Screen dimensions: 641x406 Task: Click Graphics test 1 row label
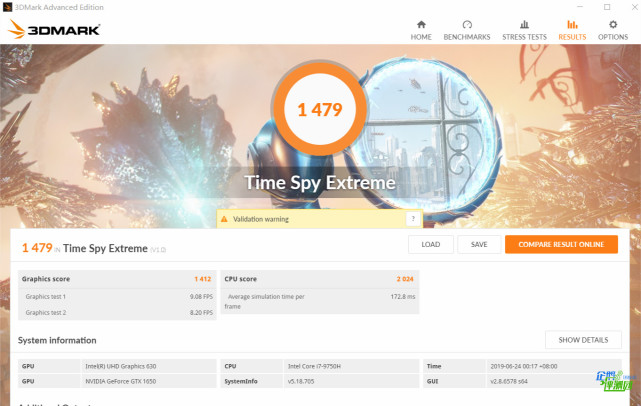[x=45, y=296]
